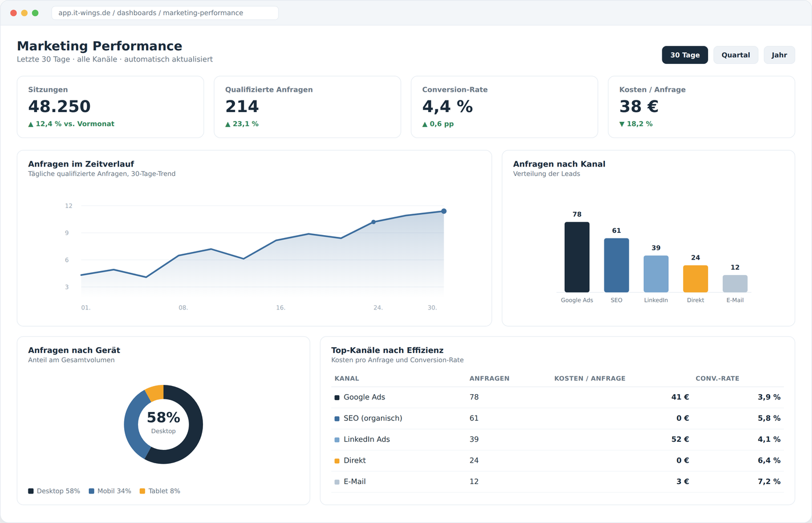Sort table by ANFRAGEN column header
Screen dimensions: 812x523
[490, 378]
